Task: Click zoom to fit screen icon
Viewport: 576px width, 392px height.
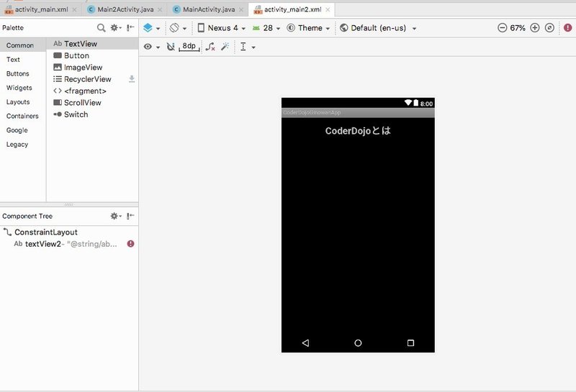Action: (549, 27)
